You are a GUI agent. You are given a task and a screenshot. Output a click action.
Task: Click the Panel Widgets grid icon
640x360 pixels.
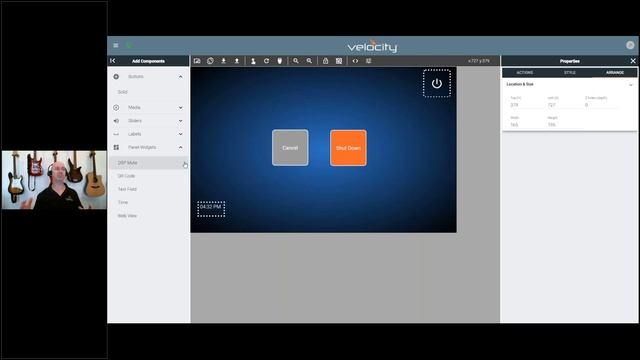point(116,147)
